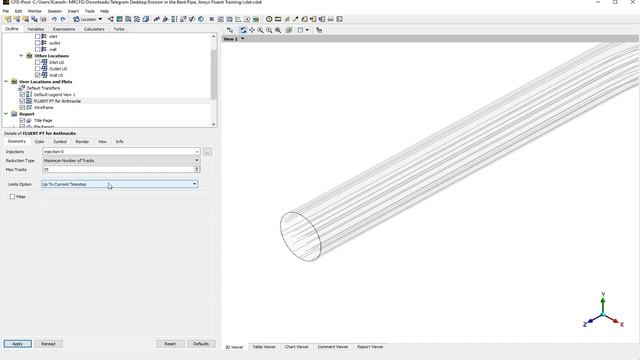Viewport: 640px width, 360px height.
Task: Open the viewport layout dropdown arrow
Action: click(307, 30)
